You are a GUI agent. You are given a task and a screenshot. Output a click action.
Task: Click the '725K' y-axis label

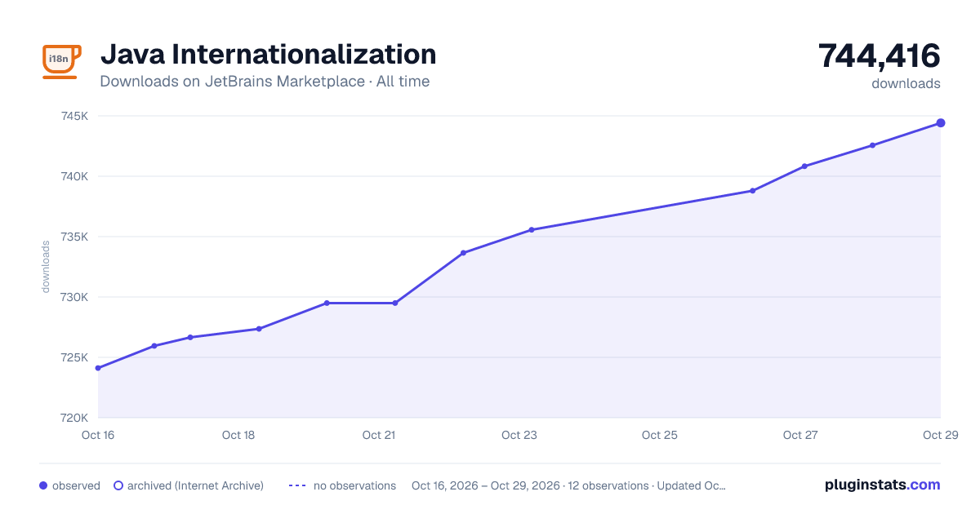point(74,357)
